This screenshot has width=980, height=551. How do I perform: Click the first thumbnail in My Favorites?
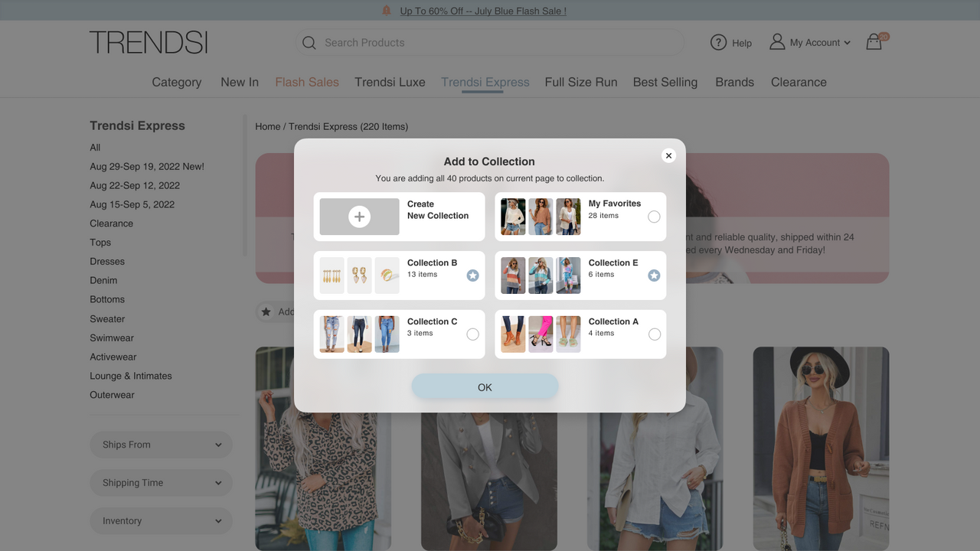(x=513, y=217)
